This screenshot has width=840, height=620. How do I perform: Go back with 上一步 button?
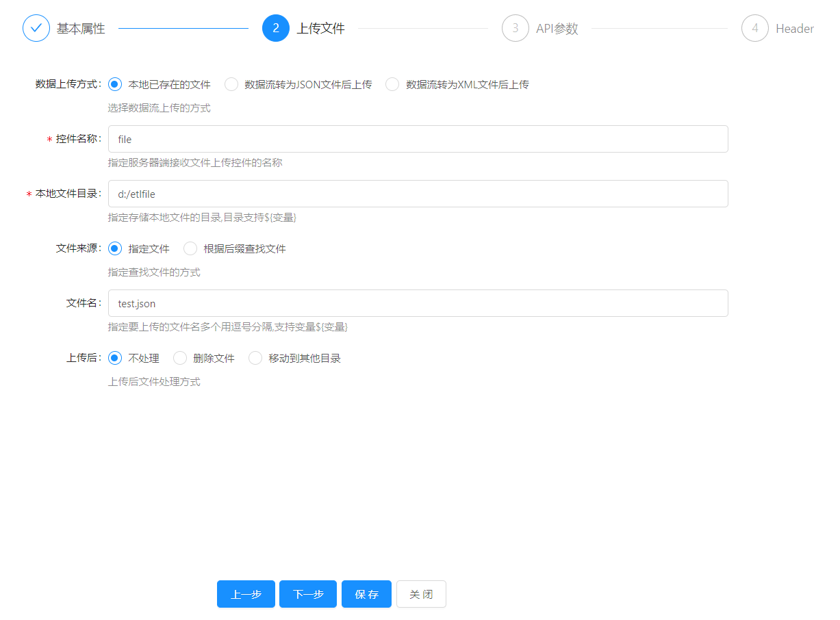coord(246,594)
